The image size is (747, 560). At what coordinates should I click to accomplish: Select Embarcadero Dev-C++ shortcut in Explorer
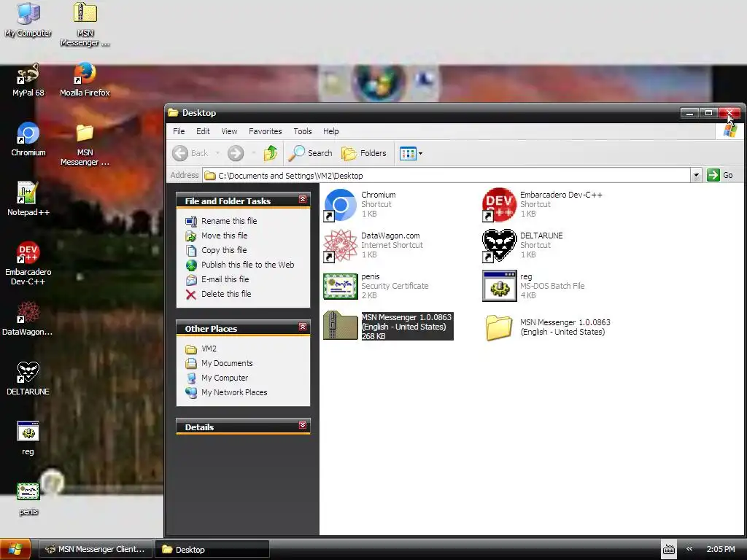click(542, 205)
